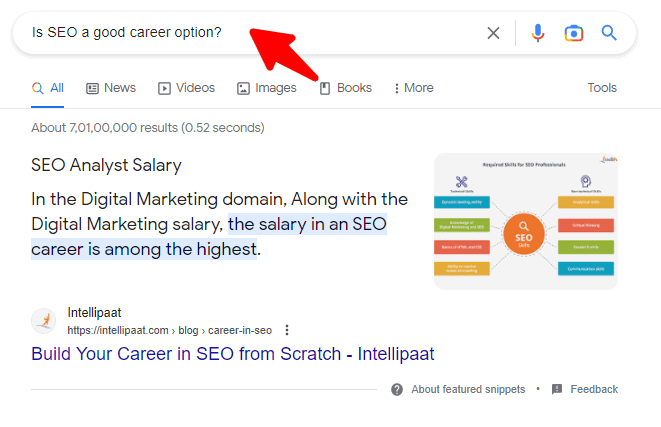
Task: Open the Tools options
Action: pyautogui.click(x=602, y=88)
